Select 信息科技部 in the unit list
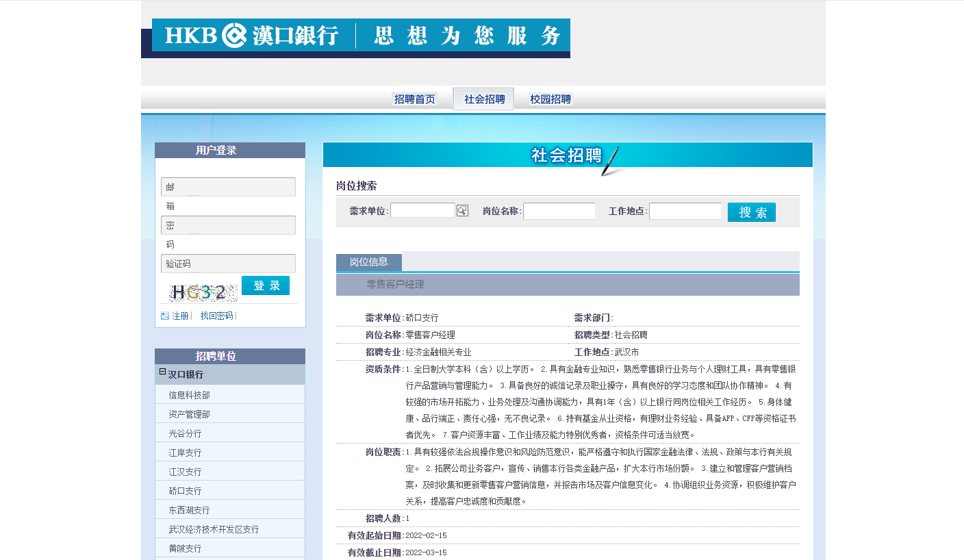The width and height of the screenshot is (964, 560). coord(190,395)
